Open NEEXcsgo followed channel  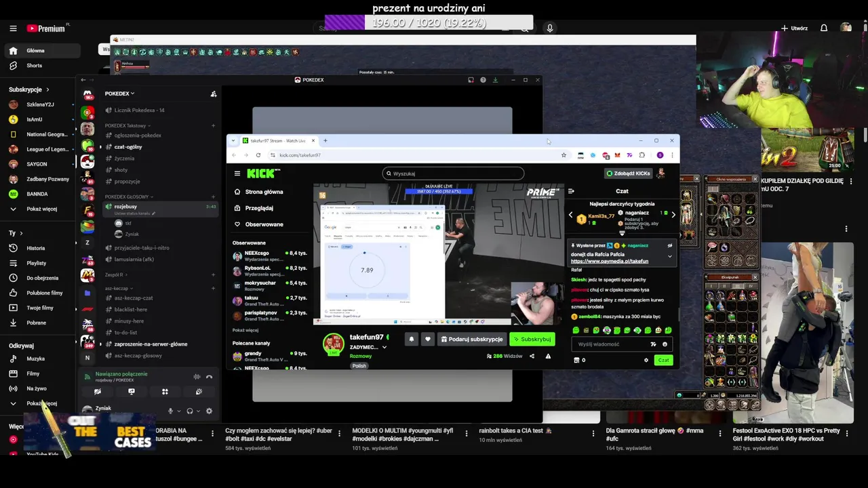pyautogui.click(x=270, y=256)
